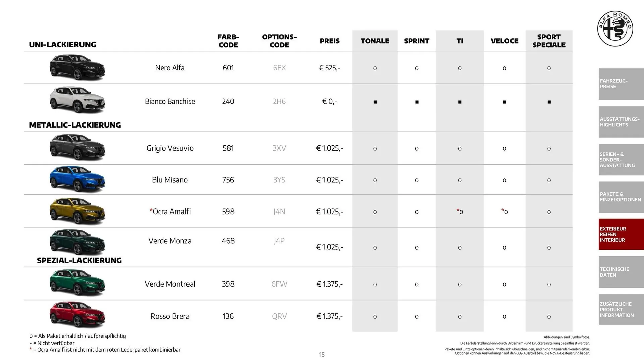Screen dimensions: 644x362
Task: Click the Nero Alfa option code 6FX
Action: tap(279, 68)
